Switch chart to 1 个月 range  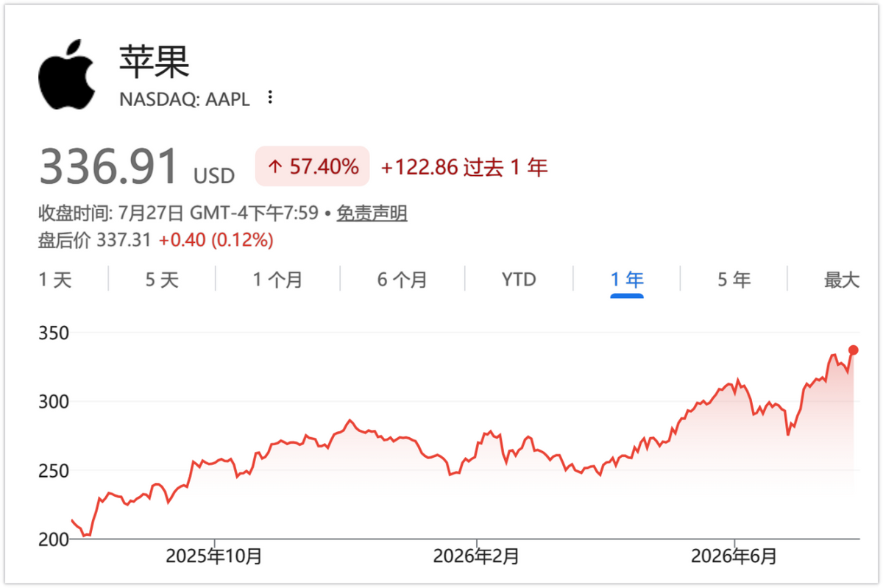[x=277, y=280]
